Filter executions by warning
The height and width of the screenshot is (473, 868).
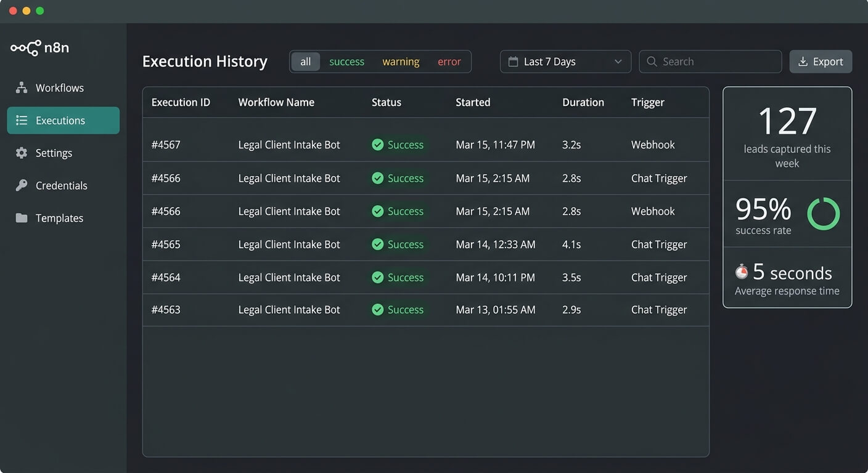point(401,62)
